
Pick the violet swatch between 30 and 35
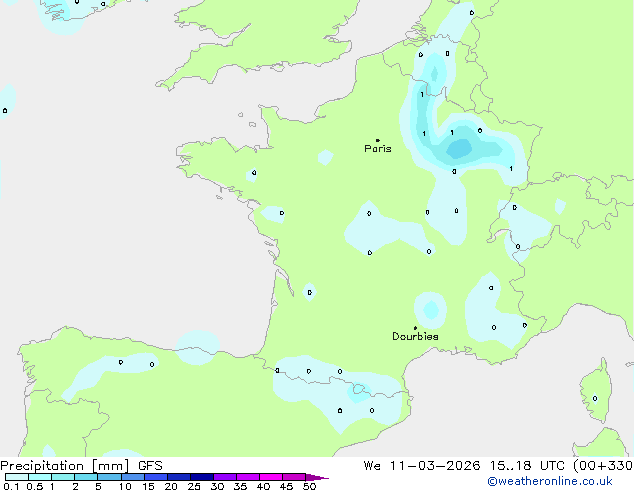pos(225,477)
